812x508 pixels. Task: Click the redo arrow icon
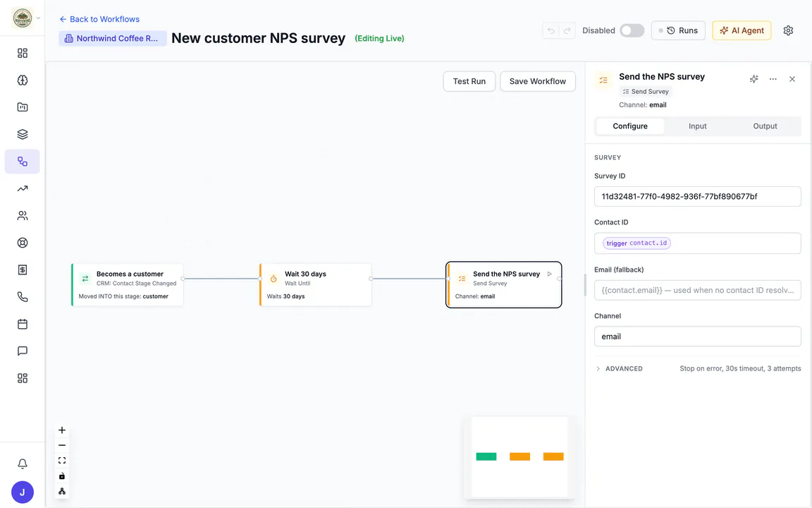click(567, 30)
